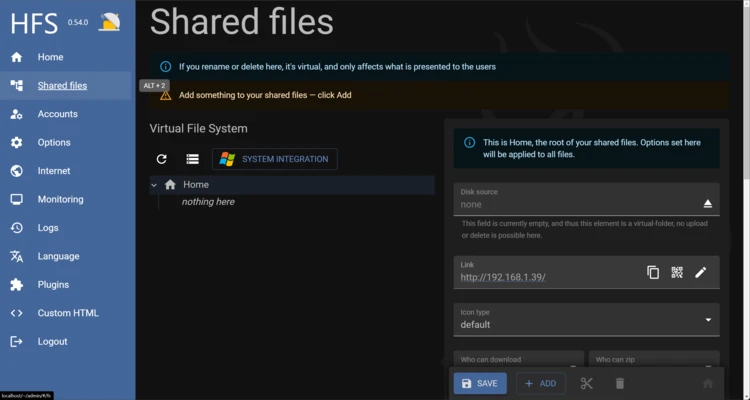The width and height of the screenshot is (750, 400).
Task: Click the Language translate icon
Action: [x=16, y=256]
